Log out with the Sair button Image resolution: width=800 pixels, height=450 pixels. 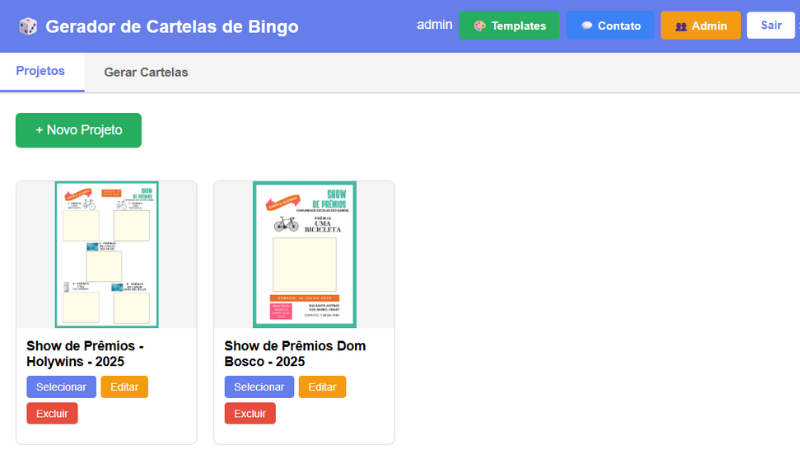click(x=770, y=26)
